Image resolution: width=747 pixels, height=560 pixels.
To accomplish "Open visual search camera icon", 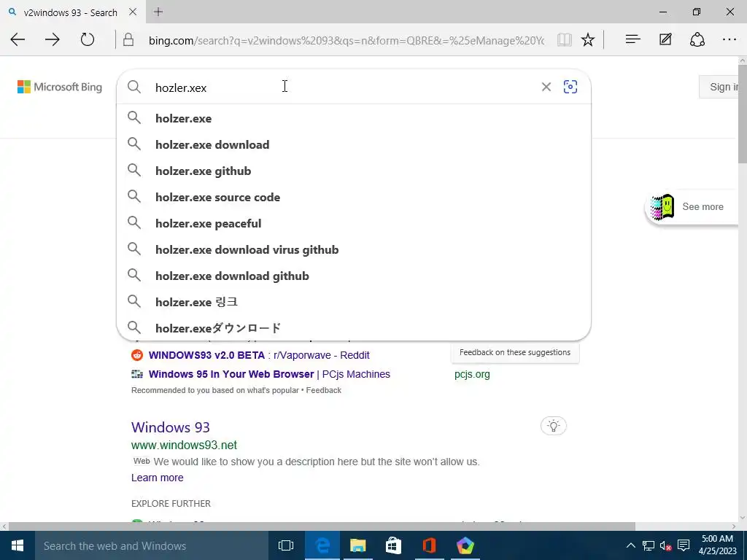I will (570, 87).
